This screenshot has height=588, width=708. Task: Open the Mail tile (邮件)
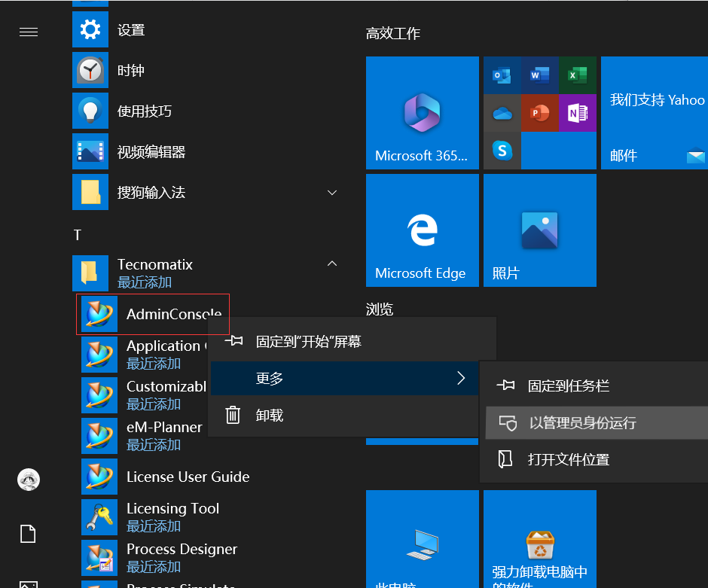655,113
